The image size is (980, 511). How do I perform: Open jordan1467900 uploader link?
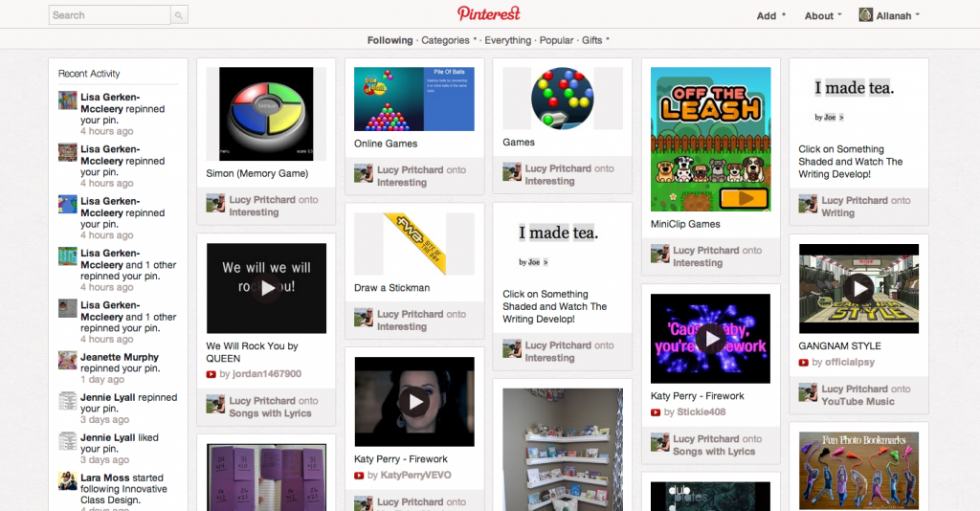pyautogui.click(x=267, y=373)
